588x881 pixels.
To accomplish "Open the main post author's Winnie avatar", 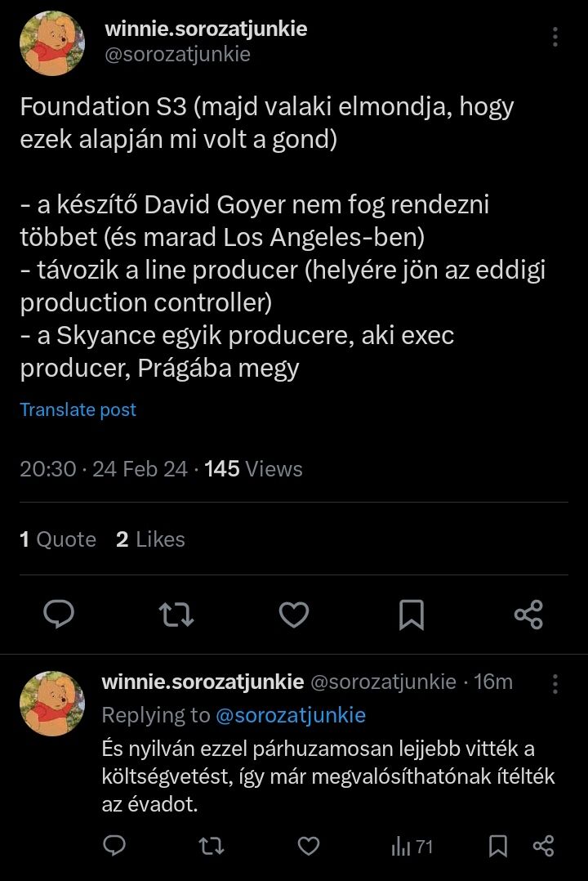I will pos(51,43).
